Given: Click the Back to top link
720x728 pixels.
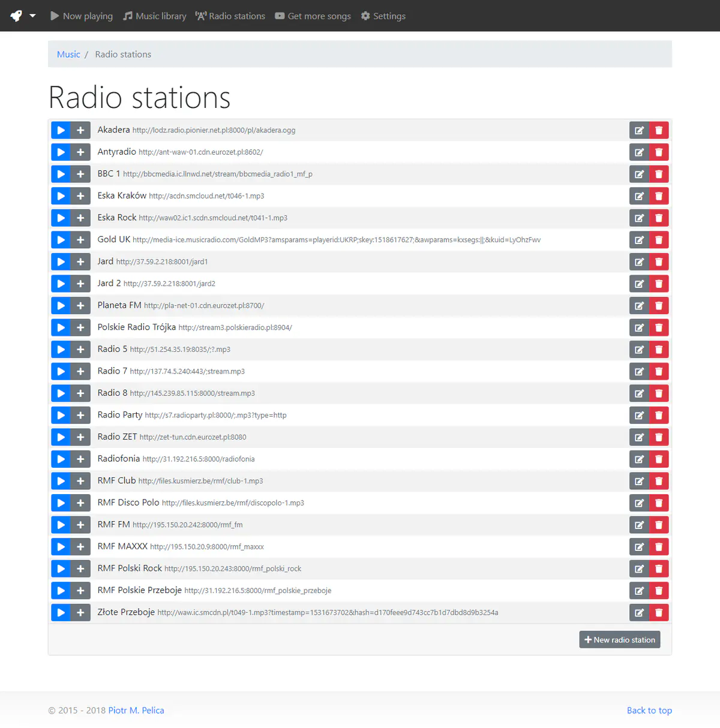Looking at the screenshot, I should (649, 711).
